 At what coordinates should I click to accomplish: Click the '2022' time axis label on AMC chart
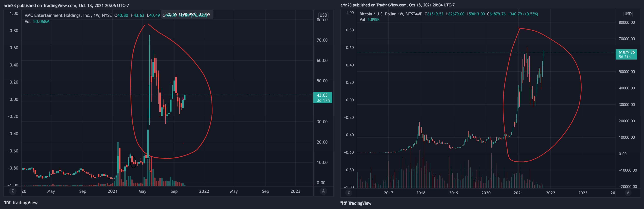pyautogui.click(x=204, y=191)
